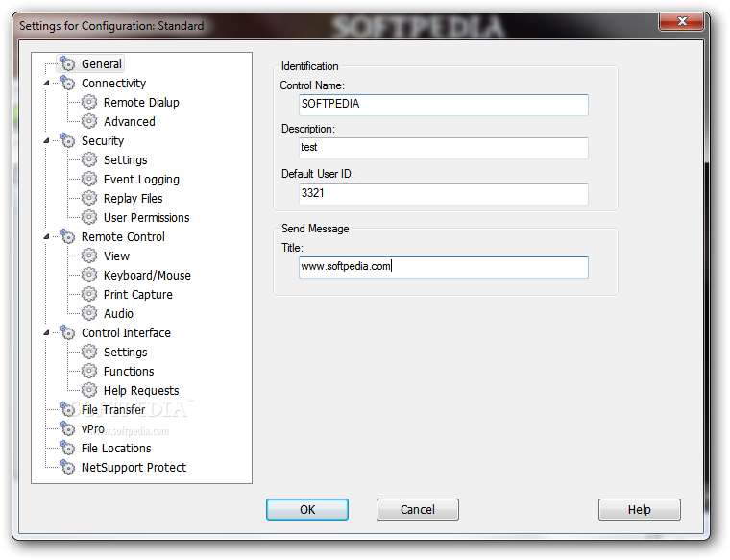This screenshot has width=730, height=560.
Task: Close the Settings for Configuration dialog
Action: pos(682,21)
